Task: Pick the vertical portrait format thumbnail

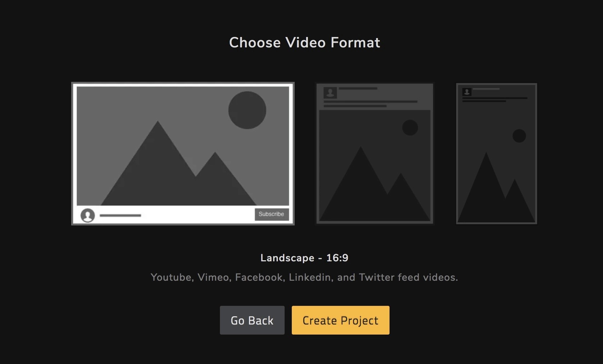Action: point(496,153)
